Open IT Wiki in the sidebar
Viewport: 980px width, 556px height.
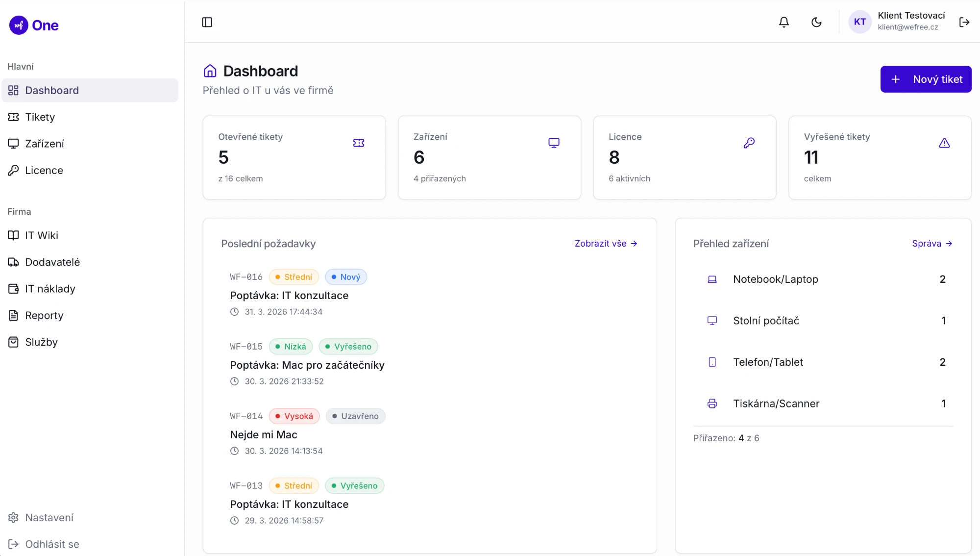[90, 235]
